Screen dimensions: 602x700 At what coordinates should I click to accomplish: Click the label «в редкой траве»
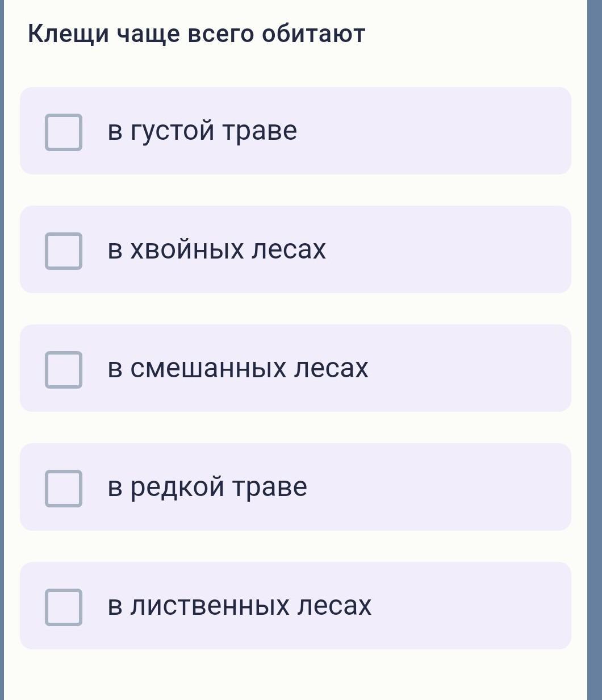207,487
